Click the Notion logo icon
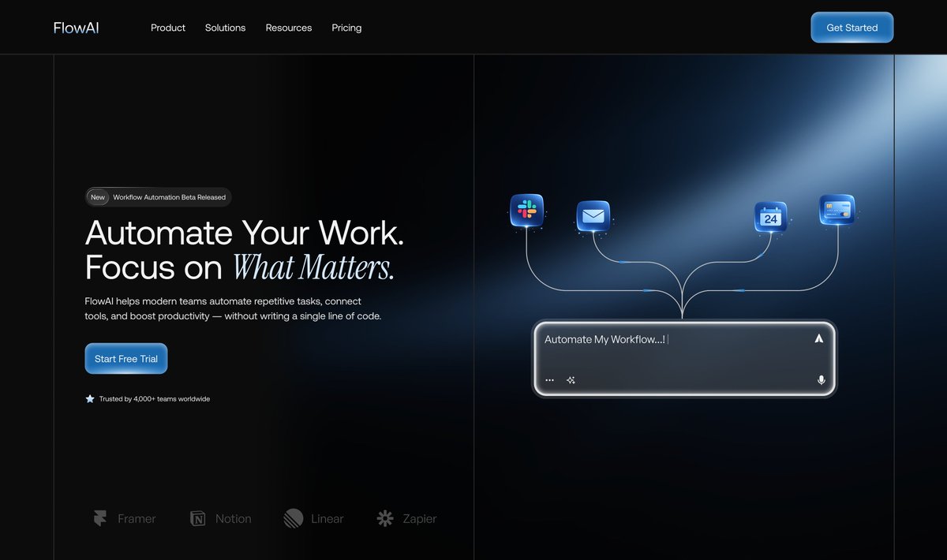 pos(197,518)
